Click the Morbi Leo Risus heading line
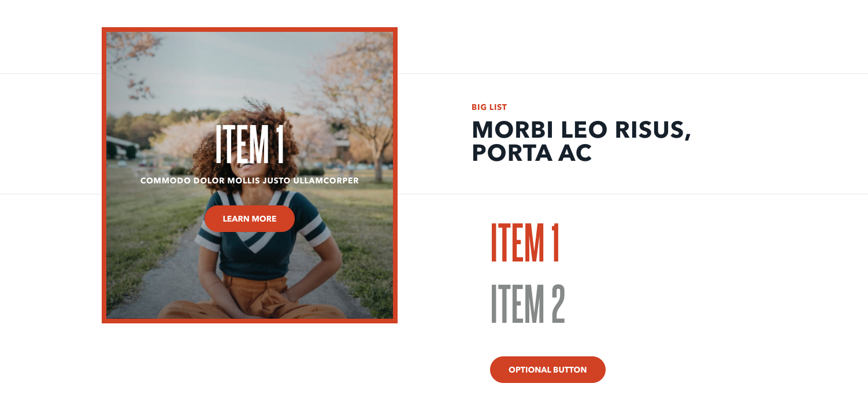The width and height of the screenshot is (868, 420). [581, 130]
